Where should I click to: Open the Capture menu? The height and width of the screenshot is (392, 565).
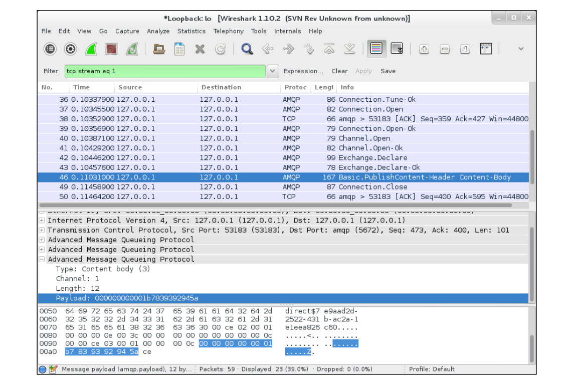click(127, 31)
